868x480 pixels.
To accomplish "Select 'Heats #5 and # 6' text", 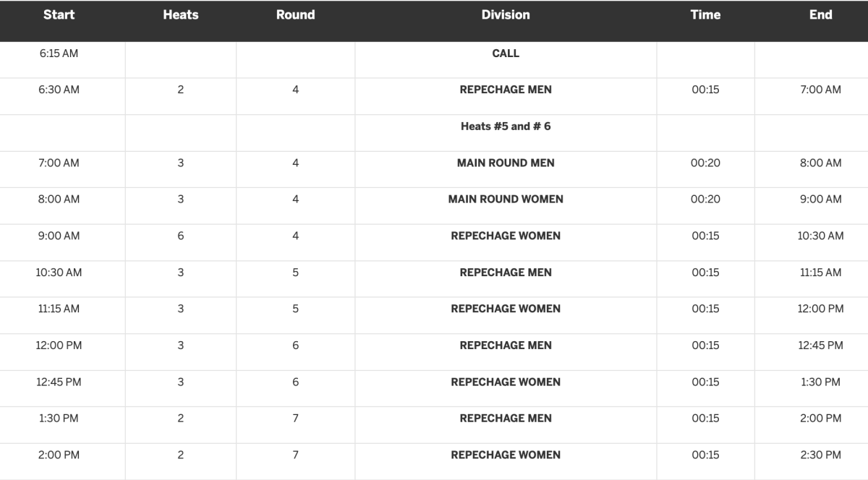I will [x=506, y=127].
